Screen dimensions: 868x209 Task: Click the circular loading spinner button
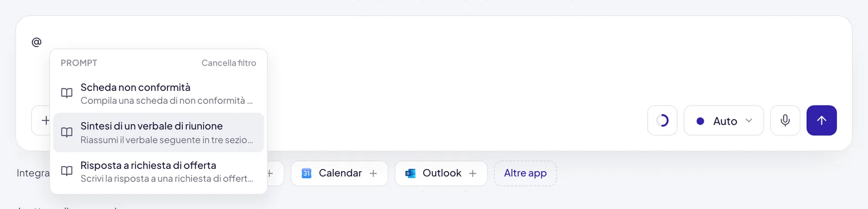662,120
